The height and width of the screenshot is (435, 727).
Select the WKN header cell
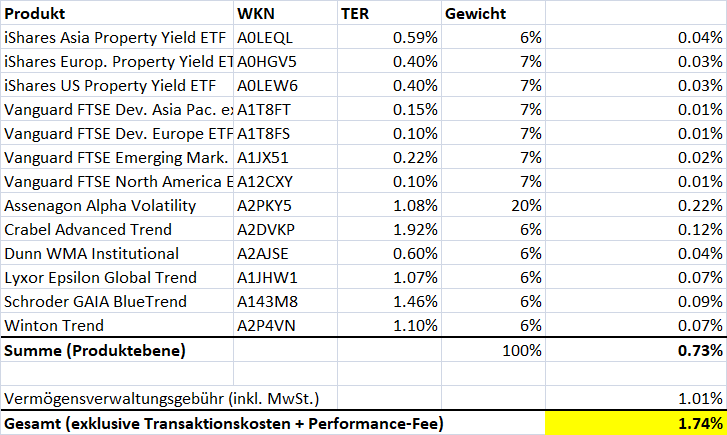pyautogui.click(x=285, y=14)
